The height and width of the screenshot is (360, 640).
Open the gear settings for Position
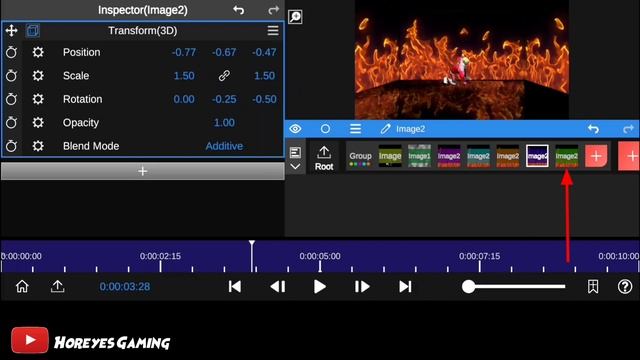(x=38, y=52)
